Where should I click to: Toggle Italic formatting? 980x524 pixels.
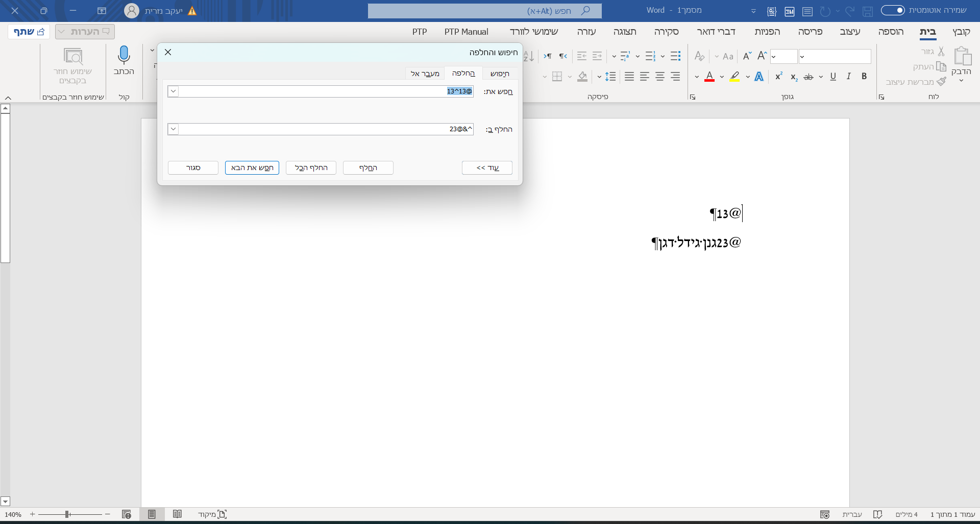pos(848,77)
